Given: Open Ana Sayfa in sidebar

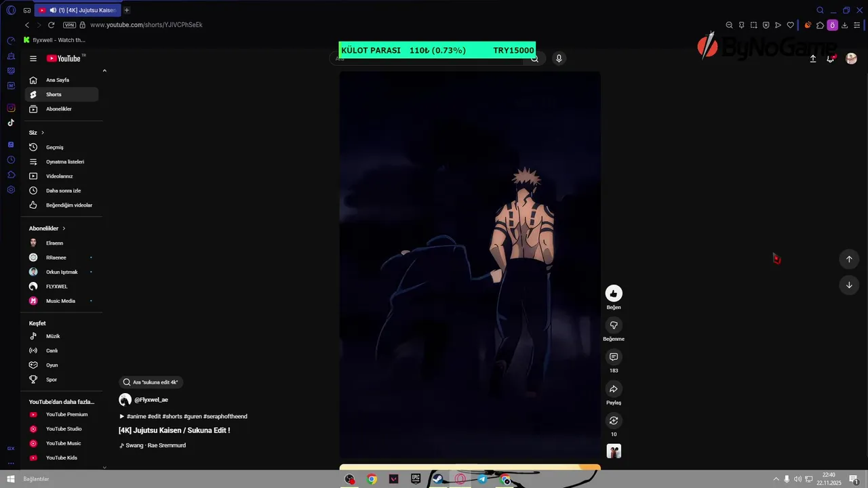Looking at the screenshot, I should click(x=62, y=80).
